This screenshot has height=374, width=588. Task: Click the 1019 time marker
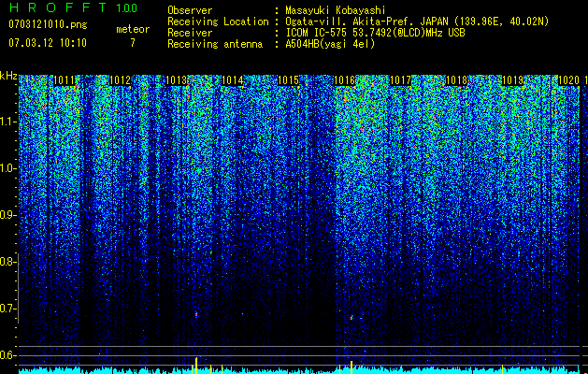click(x=512, y=80)
